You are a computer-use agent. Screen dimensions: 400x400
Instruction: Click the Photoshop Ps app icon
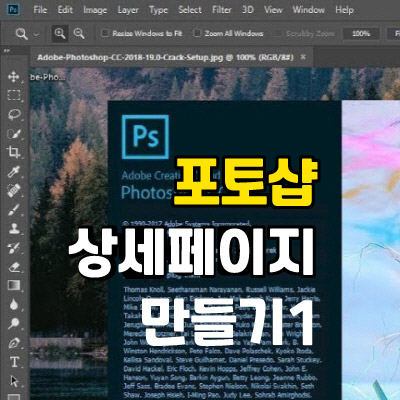pyautogui.click(x=13, y=9)
